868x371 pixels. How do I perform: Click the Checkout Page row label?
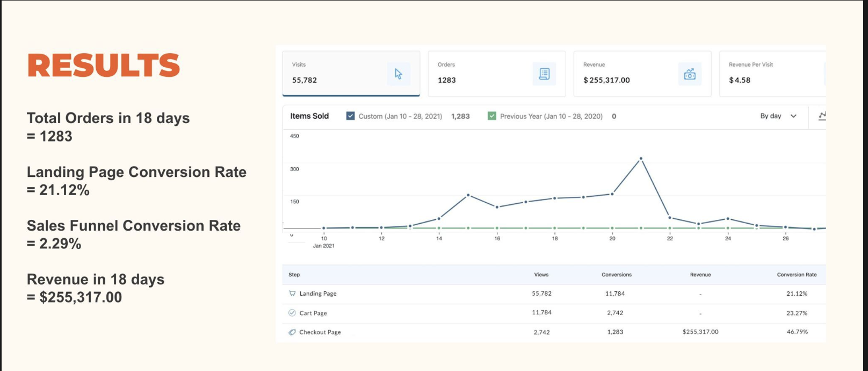coord(320,332)
